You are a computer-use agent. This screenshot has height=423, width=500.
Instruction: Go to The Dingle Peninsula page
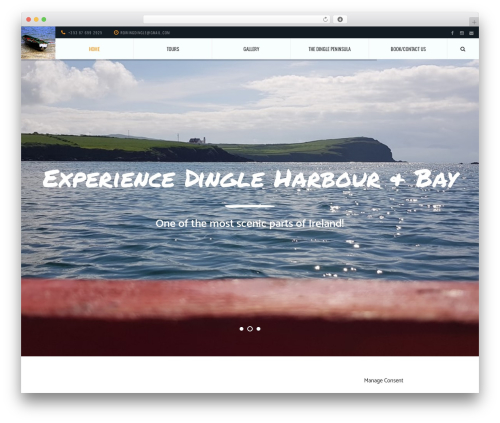click(x=329, y=49)
